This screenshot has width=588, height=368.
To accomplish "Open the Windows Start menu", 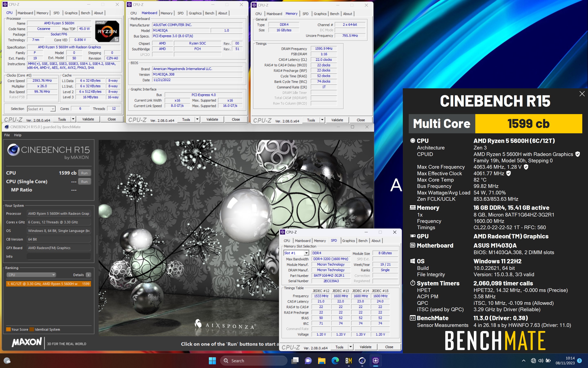I will 212,360.
